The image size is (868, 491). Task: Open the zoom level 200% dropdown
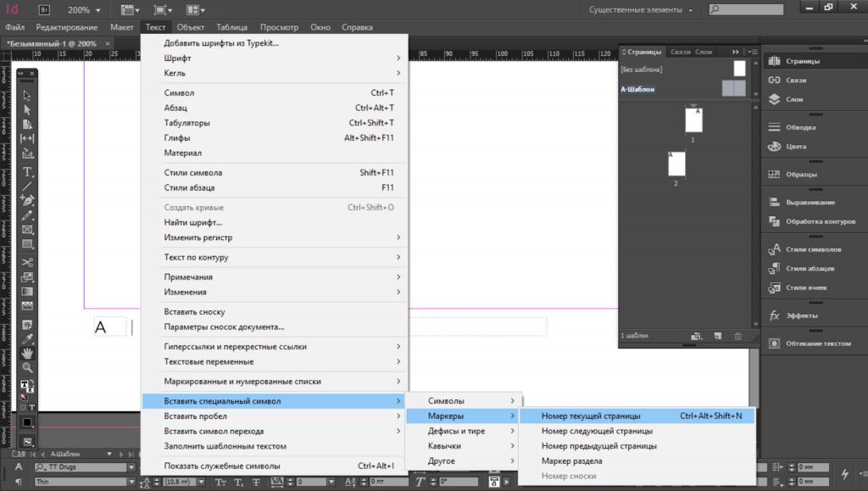coord(83,10)
